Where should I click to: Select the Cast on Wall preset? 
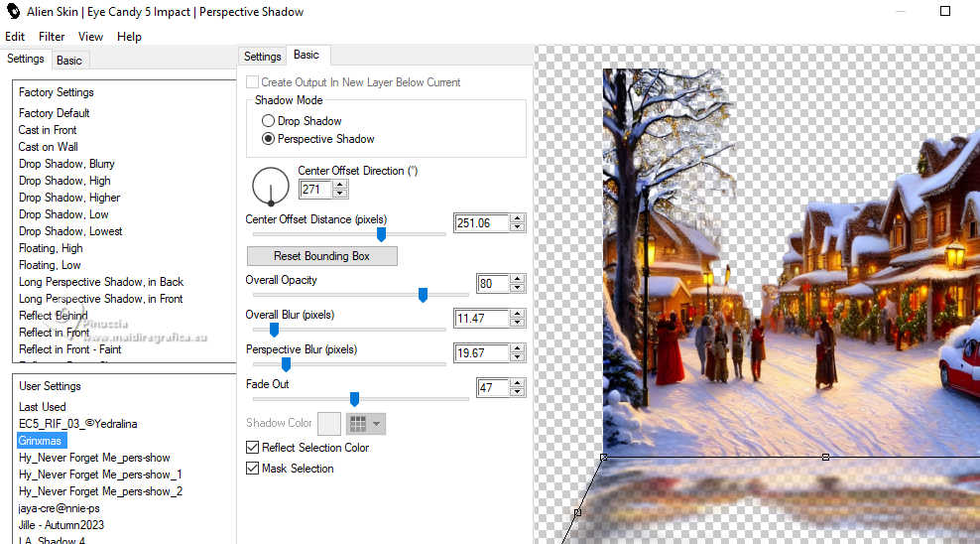tap(49, 147)
